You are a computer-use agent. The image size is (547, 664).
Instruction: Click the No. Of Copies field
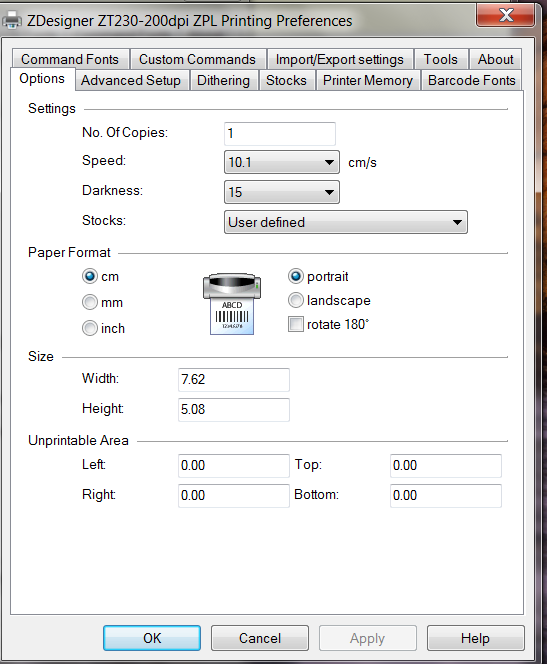tap(280, 134)
